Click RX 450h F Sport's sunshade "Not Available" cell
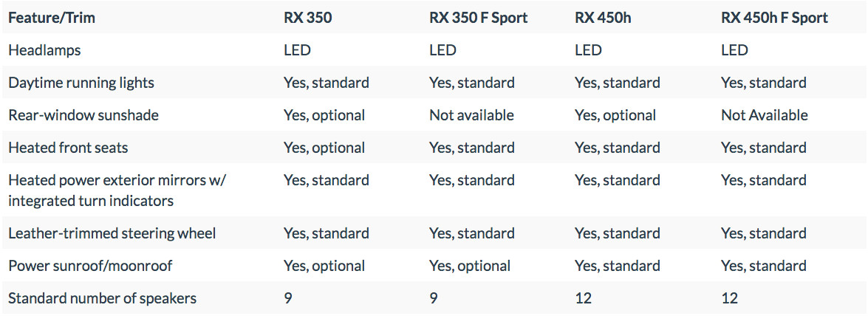Viewport: 868px width, 316px height. 765,115
